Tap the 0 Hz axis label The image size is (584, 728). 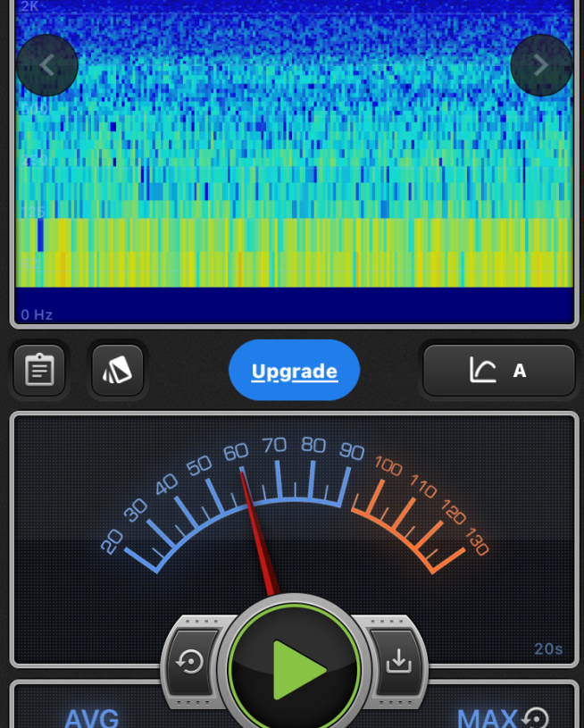pos(37,314)
